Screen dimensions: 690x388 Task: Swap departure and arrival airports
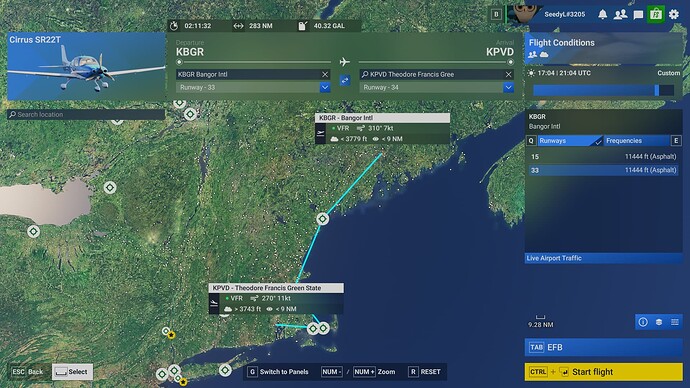pyautogui.click(x=345, y=81)
